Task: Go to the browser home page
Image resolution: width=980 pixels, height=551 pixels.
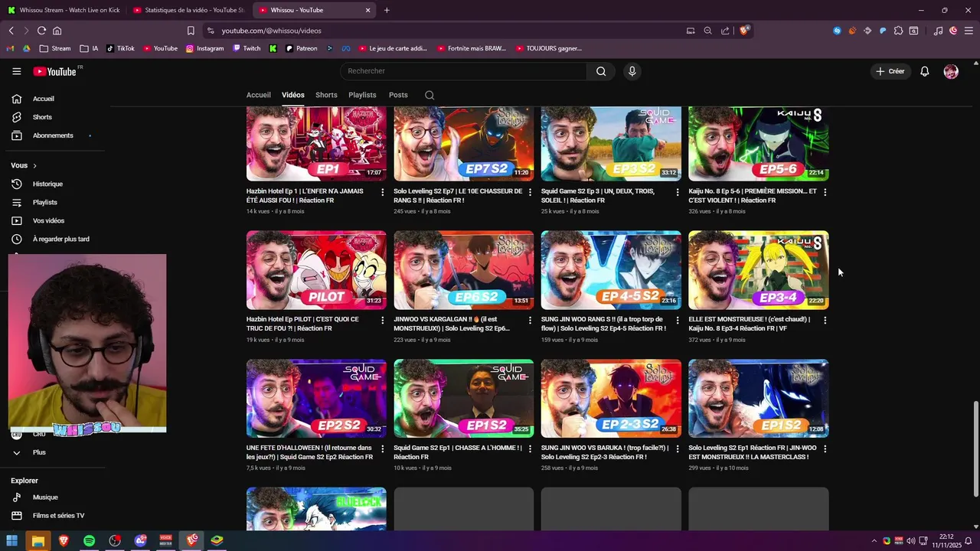Action: click(57, 31)
